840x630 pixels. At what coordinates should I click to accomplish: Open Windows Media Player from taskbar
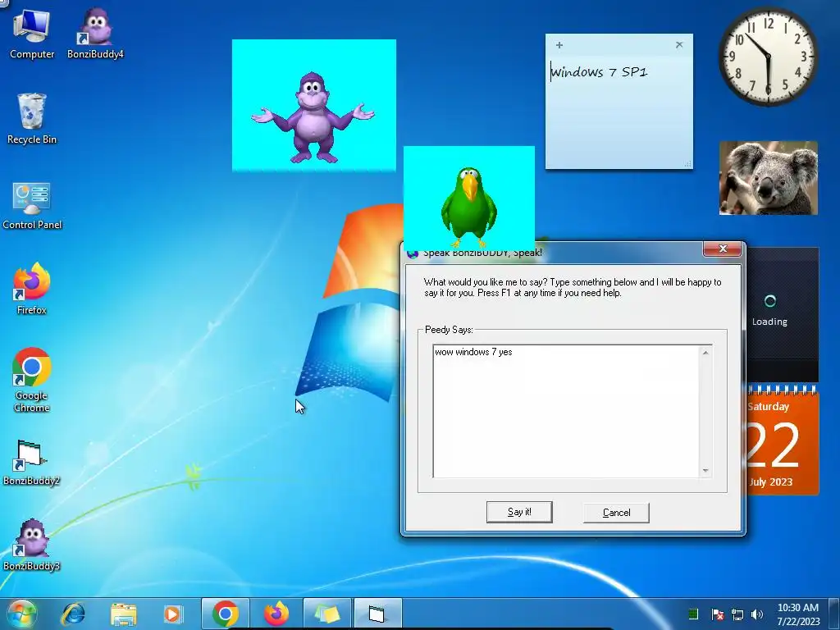point(172,614)
